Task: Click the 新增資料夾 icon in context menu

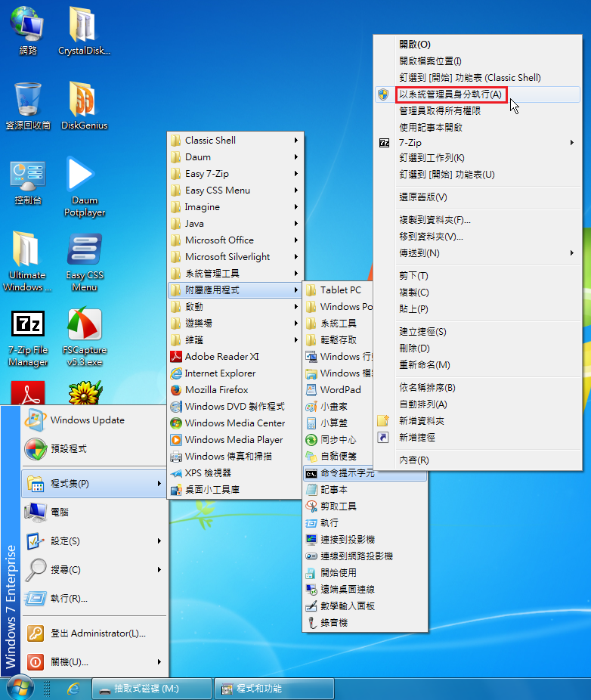Action: tap(383, 420)
